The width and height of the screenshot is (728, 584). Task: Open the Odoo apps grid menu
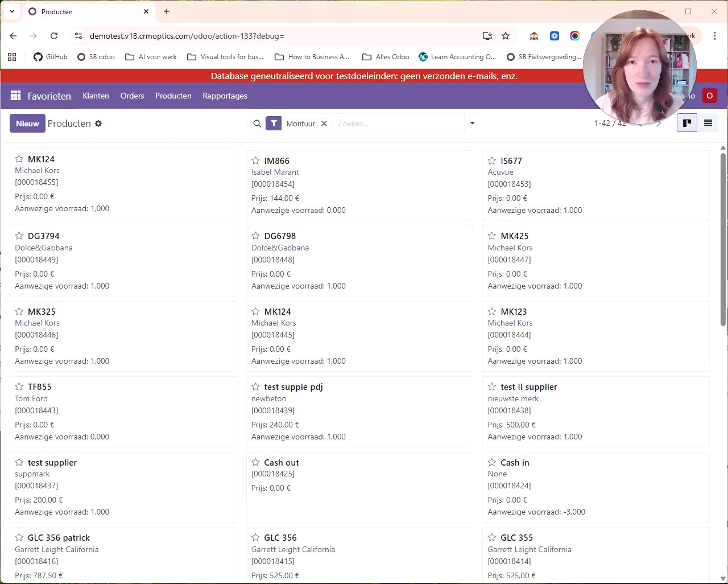(15, 96)
